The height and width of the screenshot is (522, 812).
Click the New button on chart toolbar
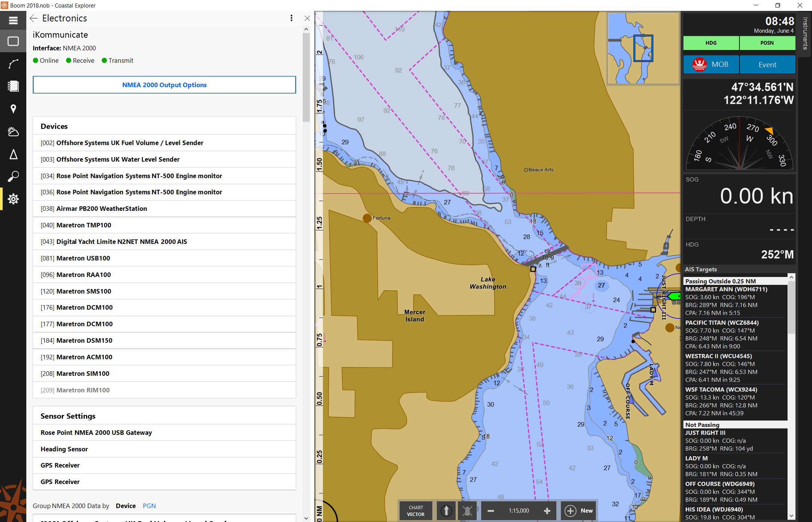579,511
